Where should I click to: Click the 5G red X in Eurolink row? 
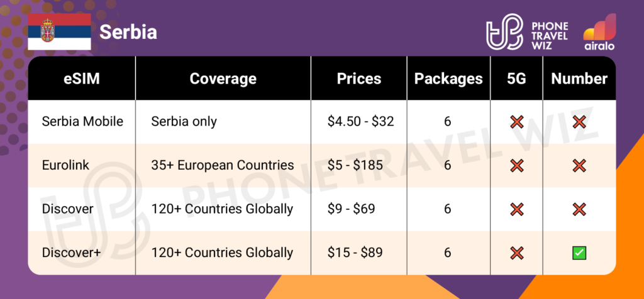point(517,165)
